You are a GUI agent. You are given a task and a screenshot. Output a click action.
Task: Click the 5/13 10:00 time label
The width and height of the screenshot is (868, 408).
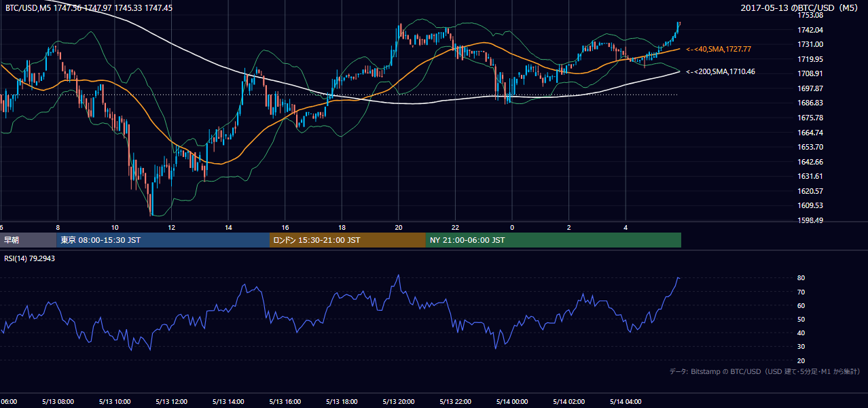click(x=114, y=402)
